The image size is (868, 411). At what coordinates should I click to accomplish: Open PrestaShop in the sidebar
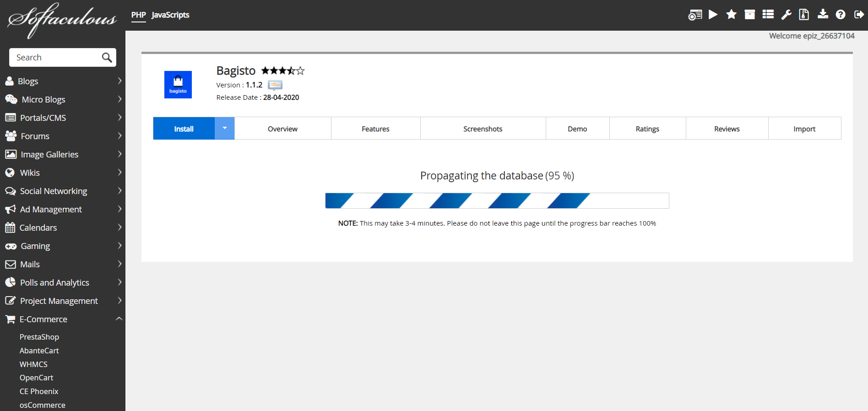(39, 337)
